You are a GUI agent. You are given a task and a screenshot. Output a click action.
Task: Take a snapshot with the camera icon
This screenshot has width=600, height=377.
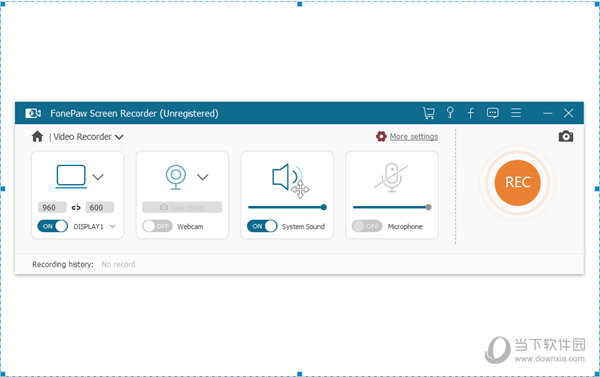(566, 136)
